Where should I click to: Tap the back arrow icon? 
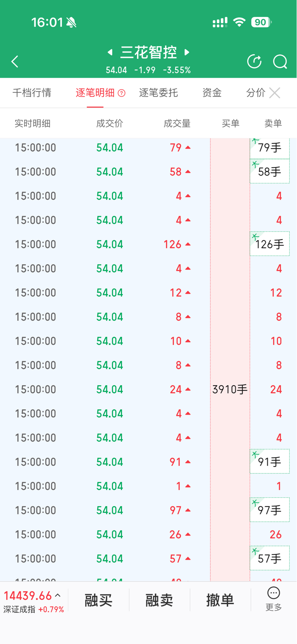coord(15,61)
